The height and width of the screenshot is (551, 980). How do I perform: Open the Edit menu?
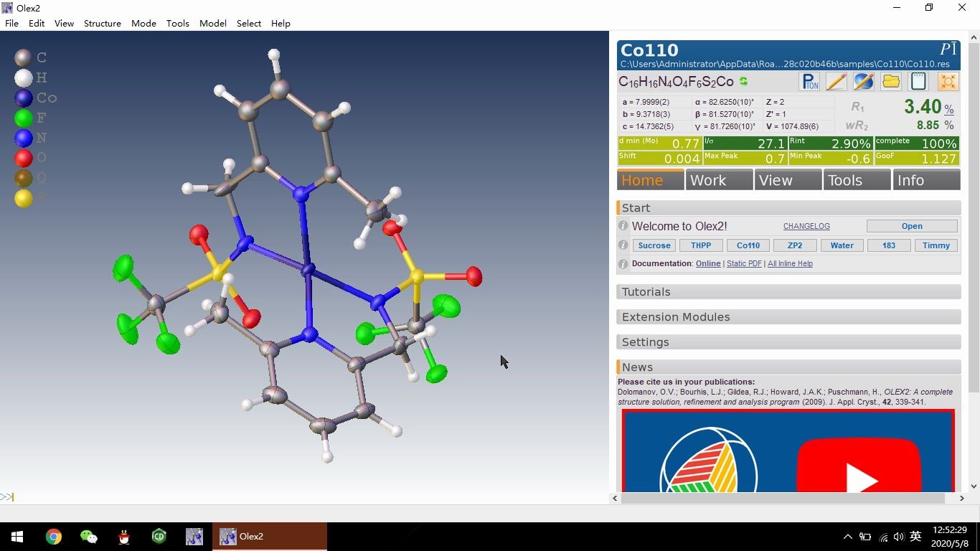[37, 23]
